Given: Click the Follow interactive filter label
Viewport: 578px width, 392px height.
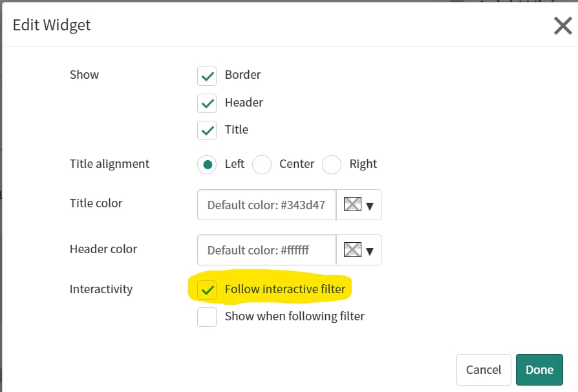Looking at the screenshot, I should pos(285,289).
